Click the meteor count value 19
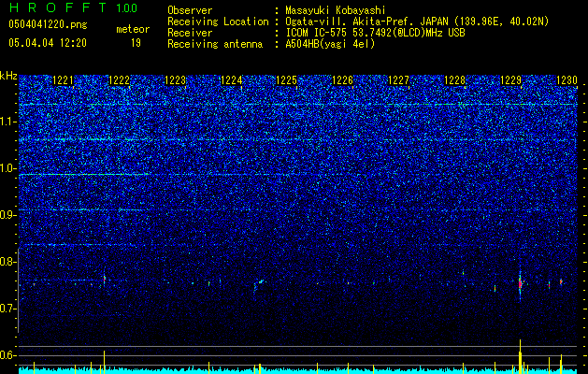Screen dimensions: 588x374 click(136, 43)
